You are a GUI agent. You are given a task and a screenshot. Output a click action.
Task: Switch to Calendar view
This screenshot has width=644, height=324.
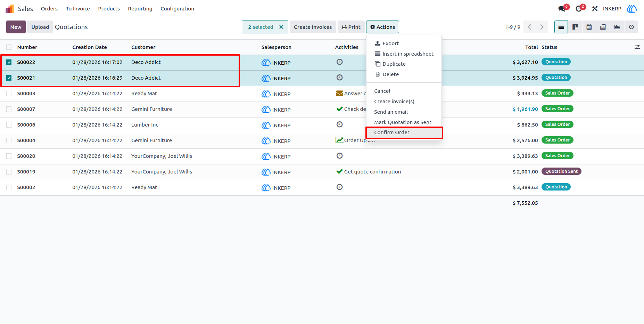click(589, 27)
